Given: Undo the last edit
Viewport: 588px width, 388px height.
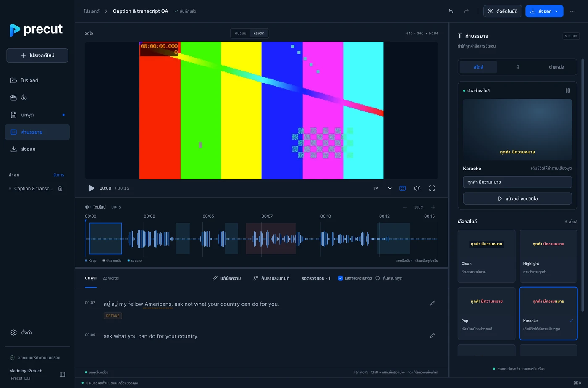Looking at the screenshot, I should point(451,11).
